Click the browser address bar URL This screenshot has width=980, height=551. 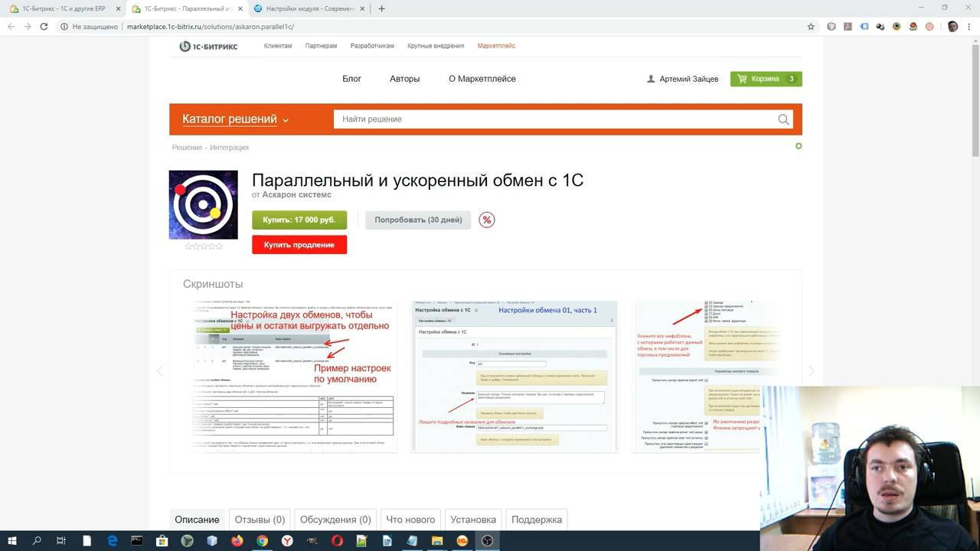pos(211,26)
